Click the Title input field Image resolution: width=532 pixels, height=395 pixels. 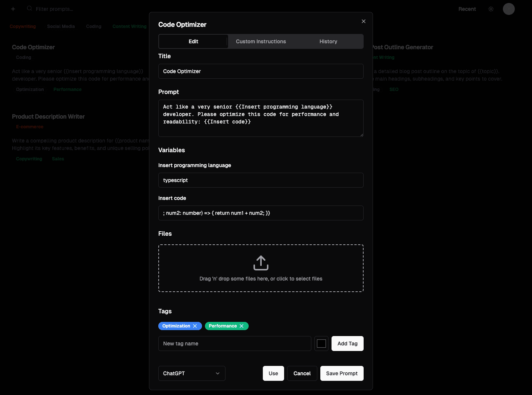(x=261, y=71)
